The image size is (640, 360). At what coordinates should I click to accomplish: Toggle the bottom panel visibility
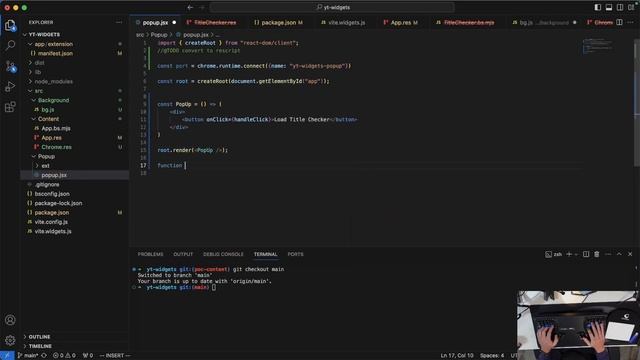tap(609, 7)
